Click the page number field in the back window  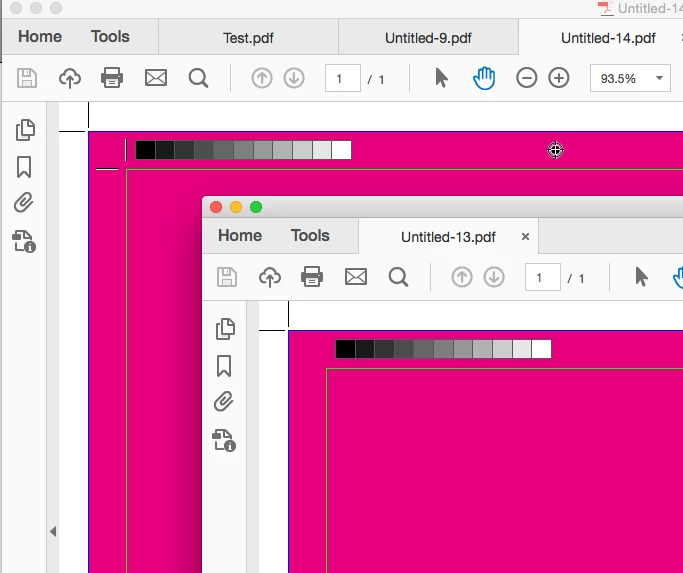pos(343,78)
